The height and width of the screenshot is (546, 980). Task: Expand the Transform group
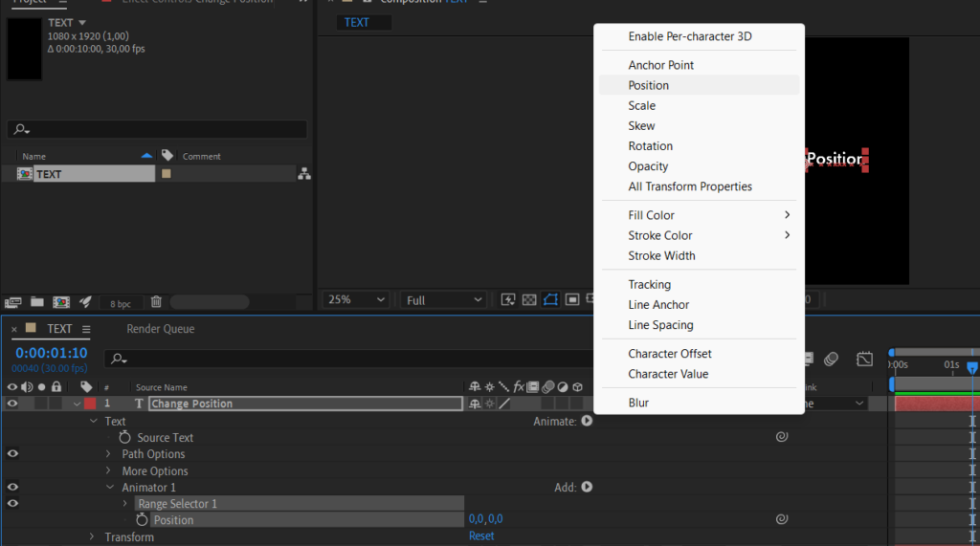coord(92,536)
